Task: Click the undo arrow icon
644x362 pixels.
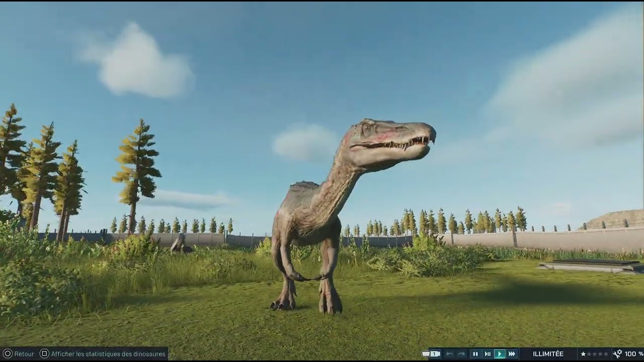Action: [x=449, y=354]
